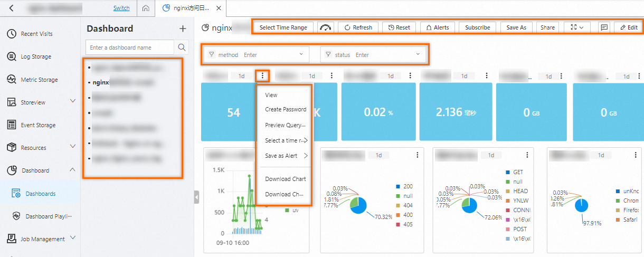This screenshot has width=644, height=257.
Task: Collapse the Dashboard sidebar section
Action: point(72,170)
